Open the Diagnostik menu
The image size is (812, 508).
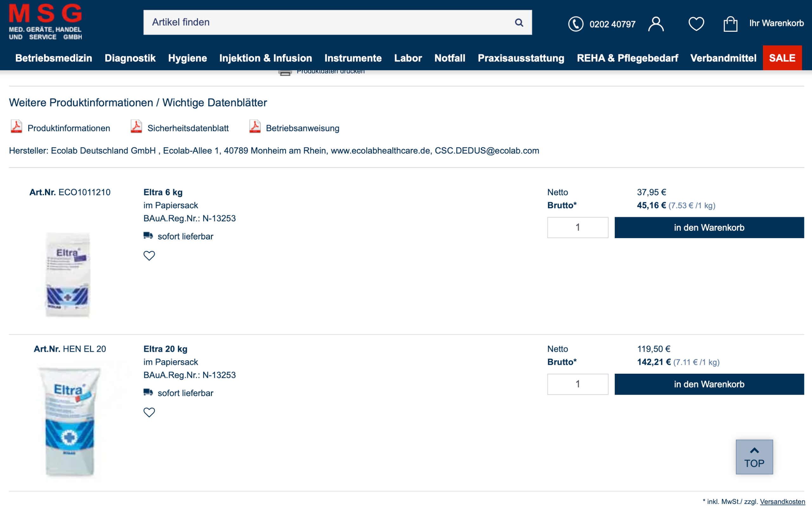pos(130,58)
